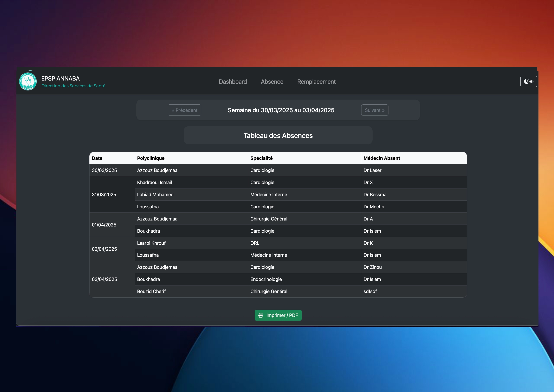
Task: Go to next week with Suivant
Action: click(374, 110)
